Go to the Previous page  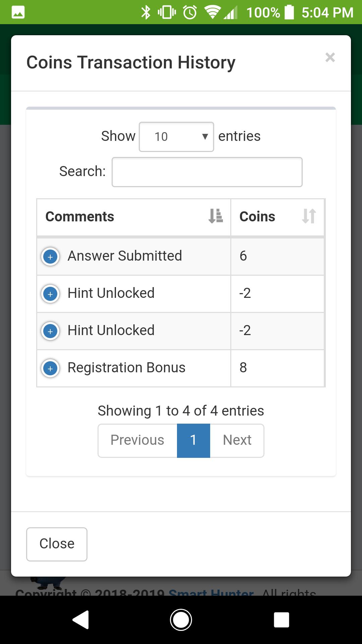pos(137,440)
